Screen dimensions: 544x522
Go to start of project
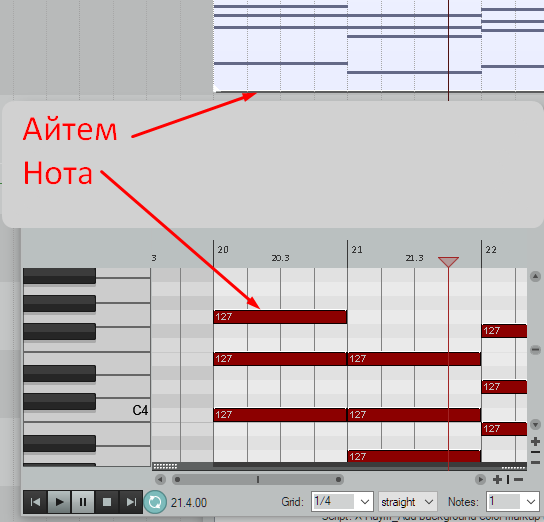click(35, 502)
